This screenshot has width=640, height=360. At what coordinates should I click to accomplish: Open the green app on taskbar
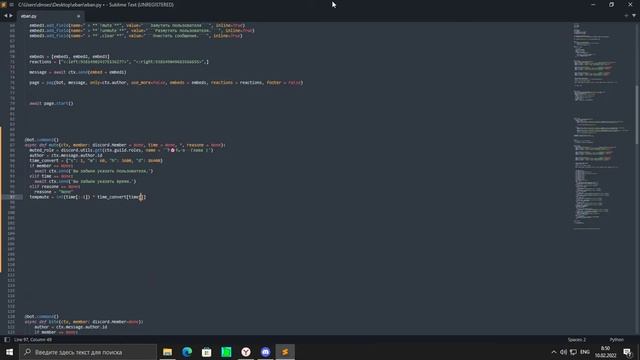pos(226,352)
